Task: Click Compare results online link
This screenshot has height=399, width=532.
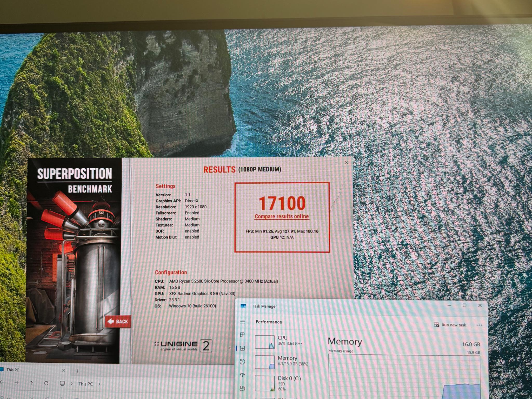Action: tap(282, 216)
